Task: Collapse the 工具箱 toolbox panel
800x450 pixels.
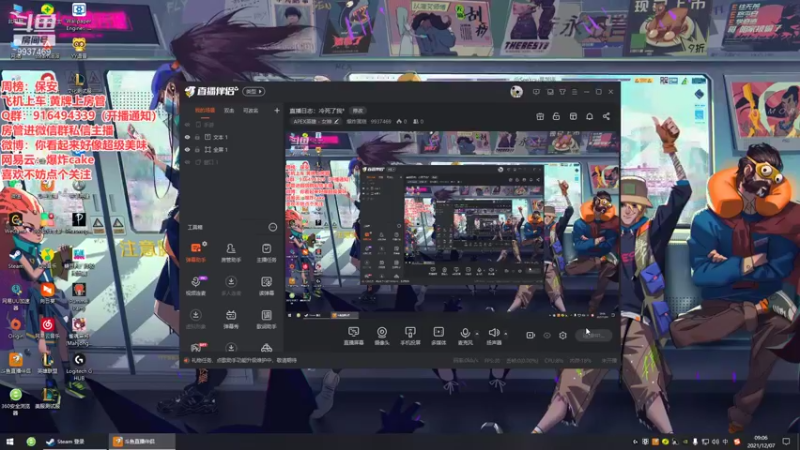Action: point(272,227)
